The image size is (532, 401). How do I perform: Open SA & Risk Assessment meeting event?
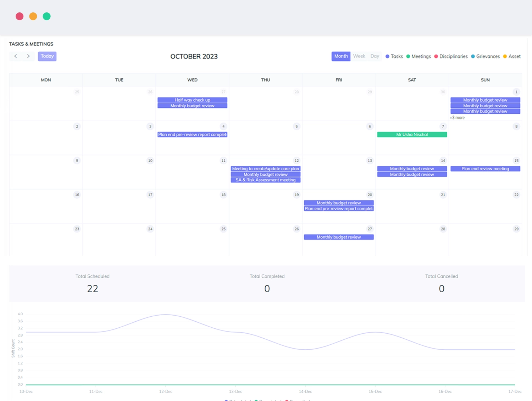pos(265,180)
